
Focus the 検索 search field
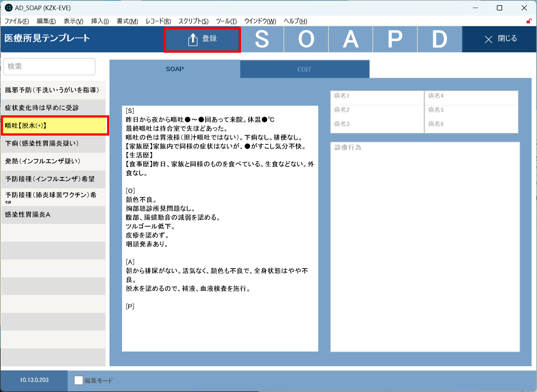[49, 66]
